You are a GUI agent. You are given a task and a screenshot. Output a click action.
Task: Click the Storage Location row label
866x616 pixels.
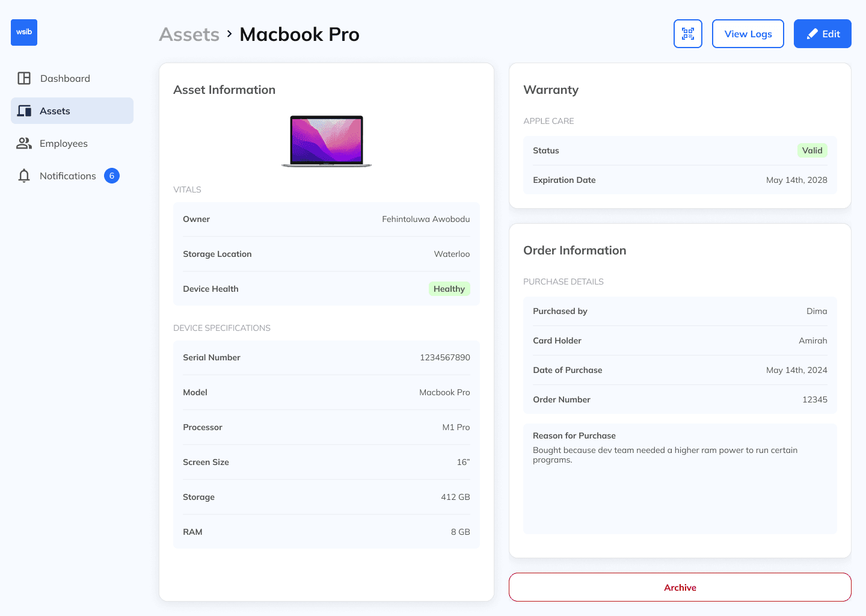point(217,254)
